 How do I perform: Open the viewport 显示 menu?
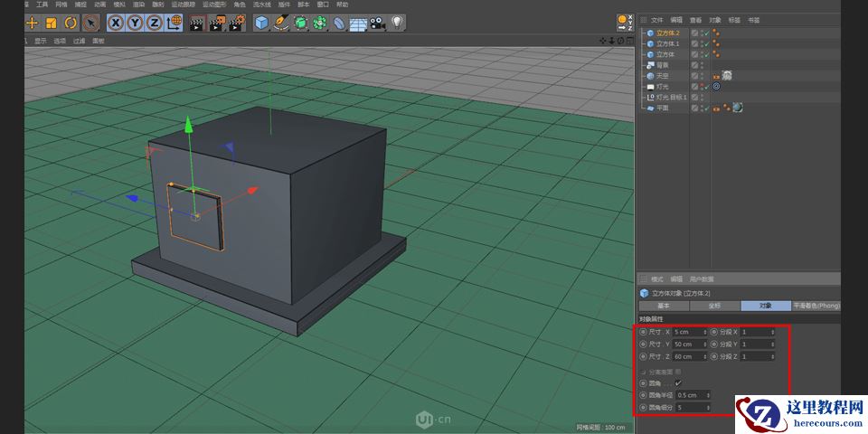[x=41, y=41]
